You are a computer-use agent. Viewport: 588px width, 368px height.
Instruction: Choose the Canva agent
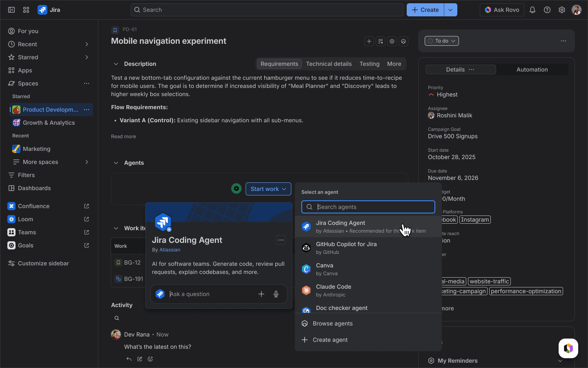(368, 269)
